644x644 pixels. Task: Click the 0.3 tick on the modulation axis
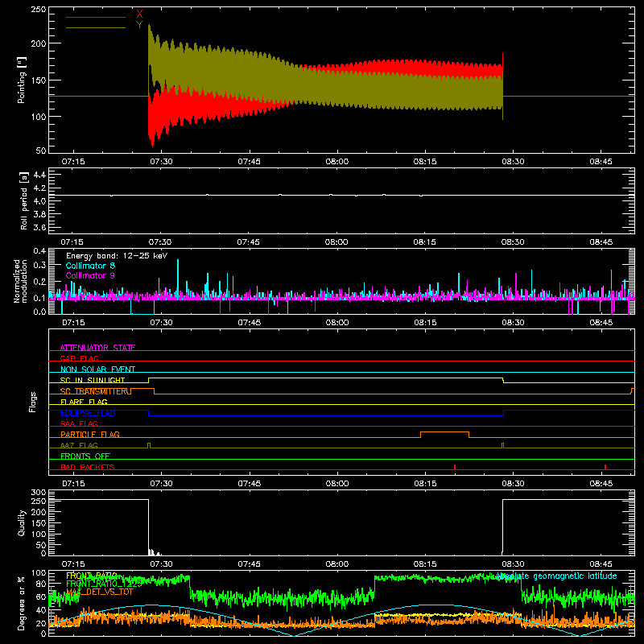pyautogui.click(x=39, y=265)
